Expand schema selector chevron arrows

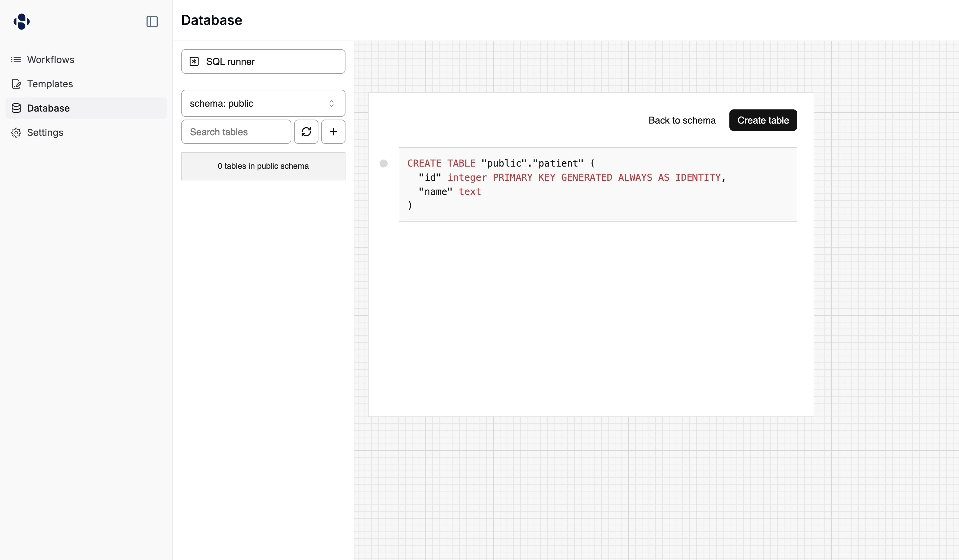(x=331, y=104)
